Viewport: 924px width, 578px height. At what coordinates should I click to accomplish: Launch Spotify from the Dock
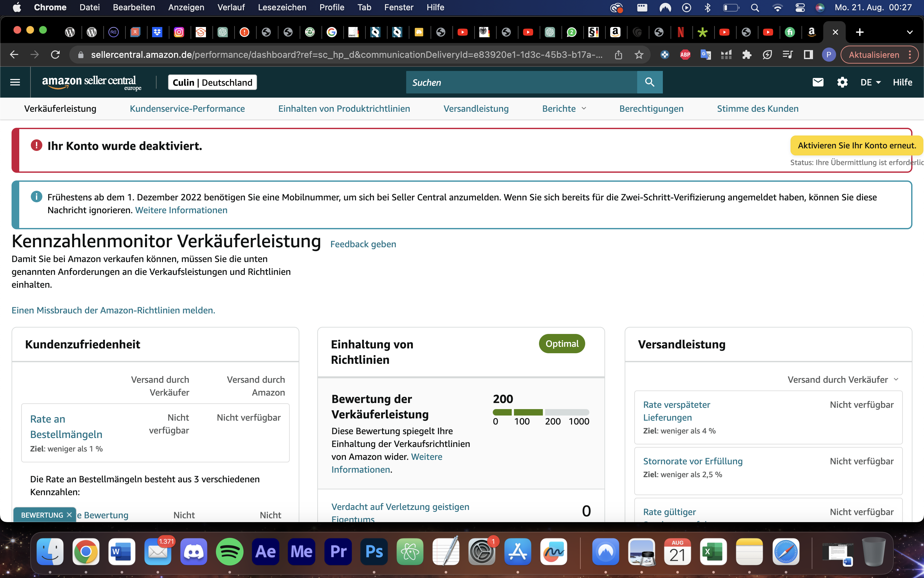[229, 551]
